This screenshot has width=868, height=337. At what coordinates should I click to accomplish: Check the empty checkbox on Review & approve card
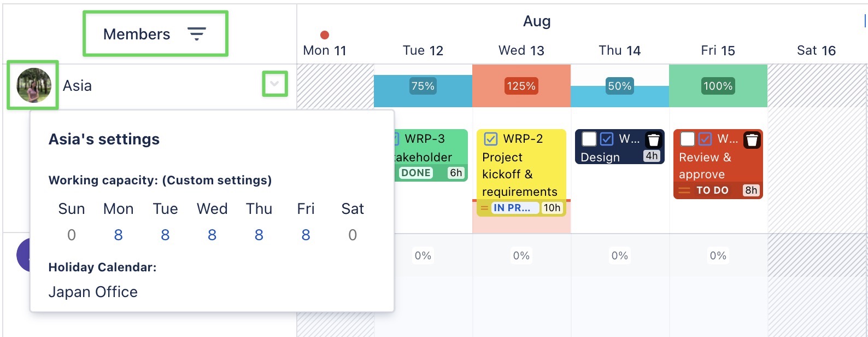(687, 140)
